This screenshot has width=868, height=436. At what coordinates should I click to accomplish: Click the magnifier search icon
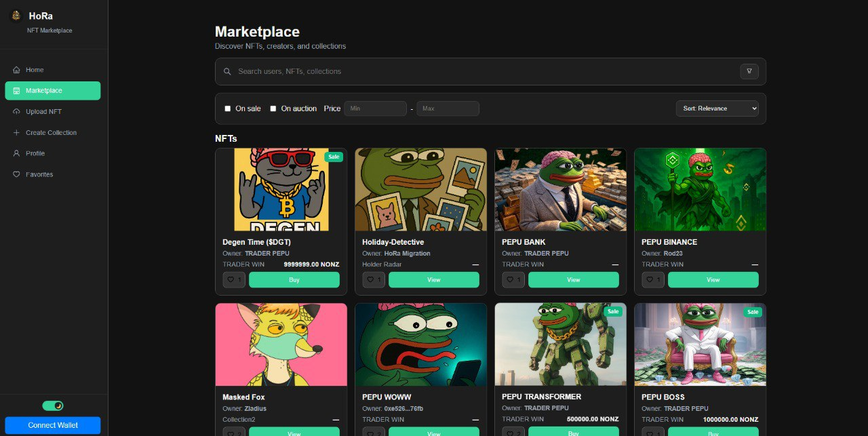[x=227, y=71]
